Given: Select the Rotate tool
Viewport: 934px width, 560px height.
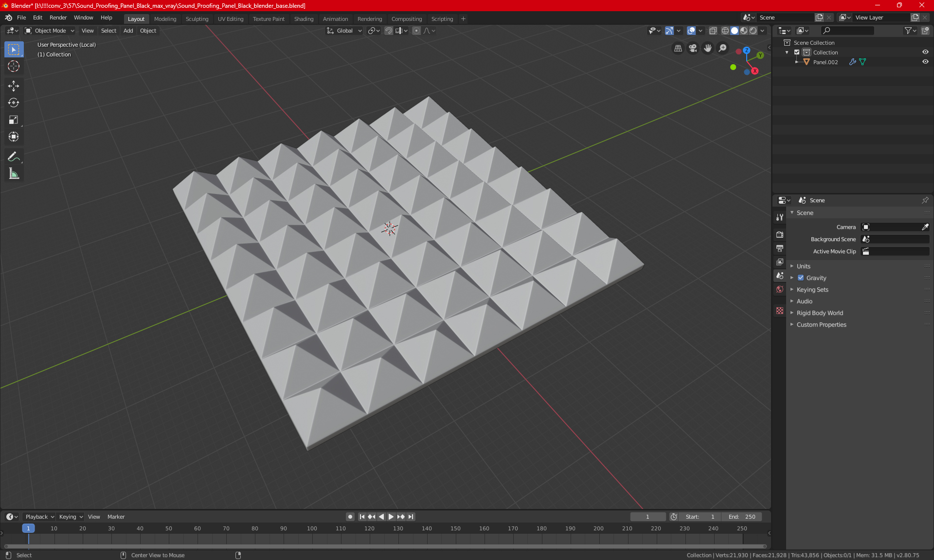Looking at the screenshot, I should (14, 103).
